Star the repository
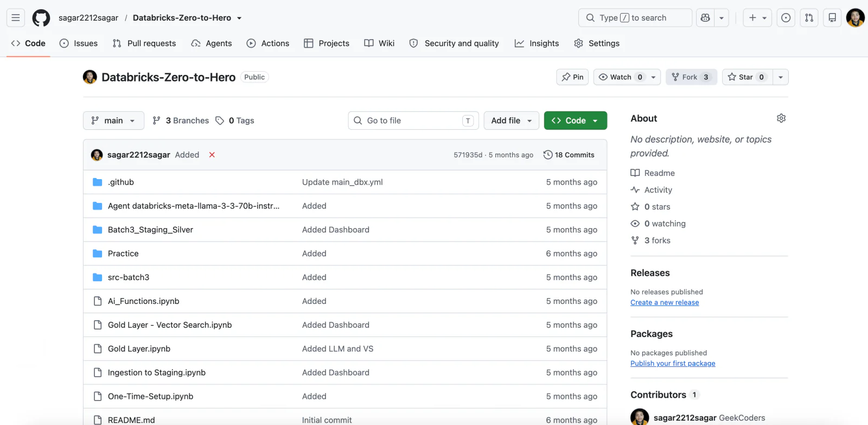Image resolution: width=868 pixels, height=425 pixels. pyautogui.click(x=747, y=77)
